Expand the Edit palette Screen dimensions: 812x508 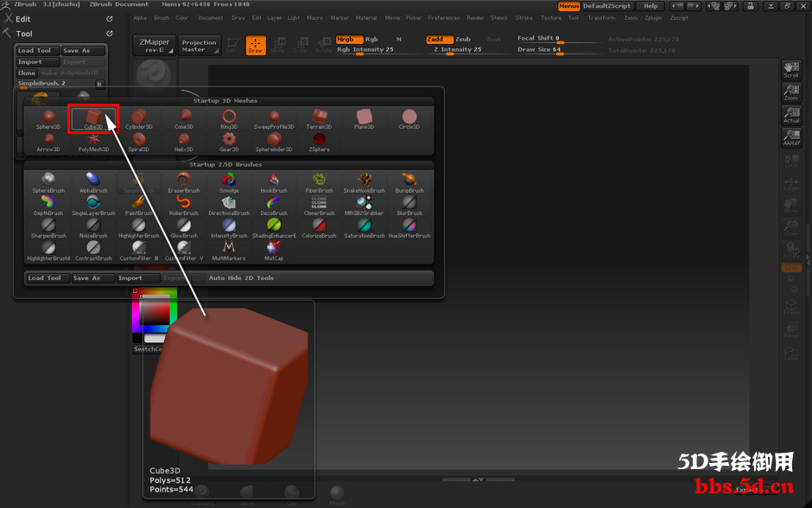pyautogui.click(x=22, y=19)
